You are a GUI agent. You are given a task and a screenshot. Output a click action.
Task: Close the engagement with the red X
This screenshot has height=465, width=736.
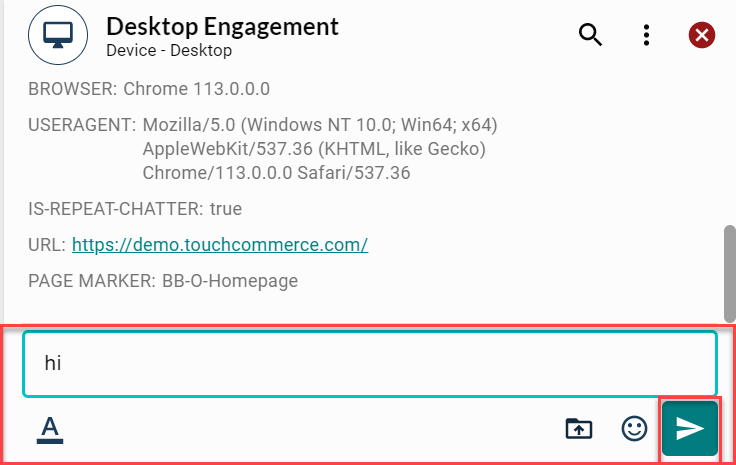coord(702,36)
